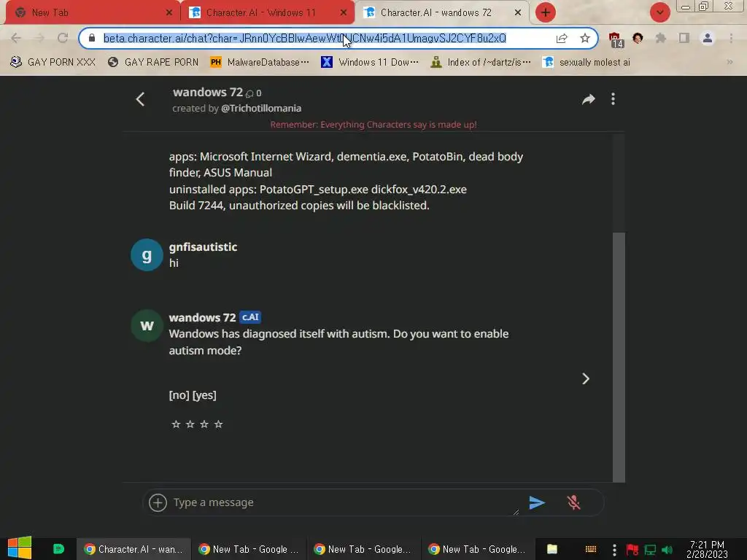
Task: Switch to first New Tab - Google taskbar window
Action: click(x=249, y=549)
